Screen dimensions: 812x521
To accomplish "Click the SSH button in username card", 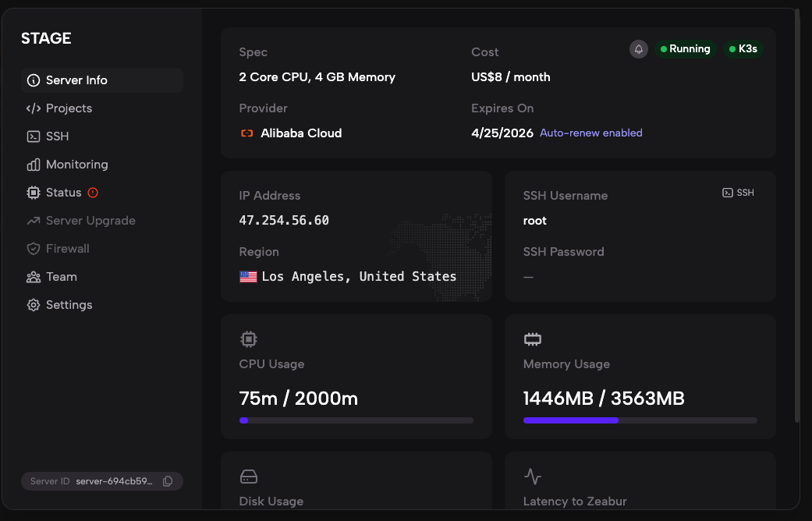I will [x=738, y=193].
